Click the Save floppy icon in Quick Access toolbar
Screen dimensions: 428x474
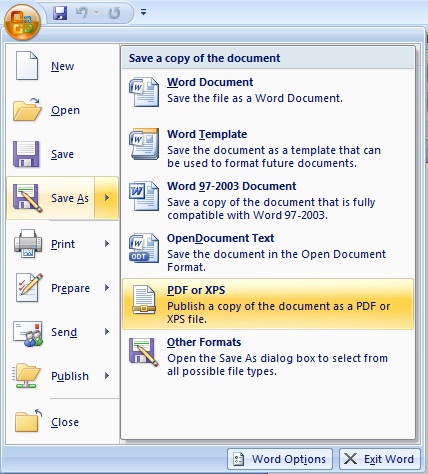(x=60, y=13)
